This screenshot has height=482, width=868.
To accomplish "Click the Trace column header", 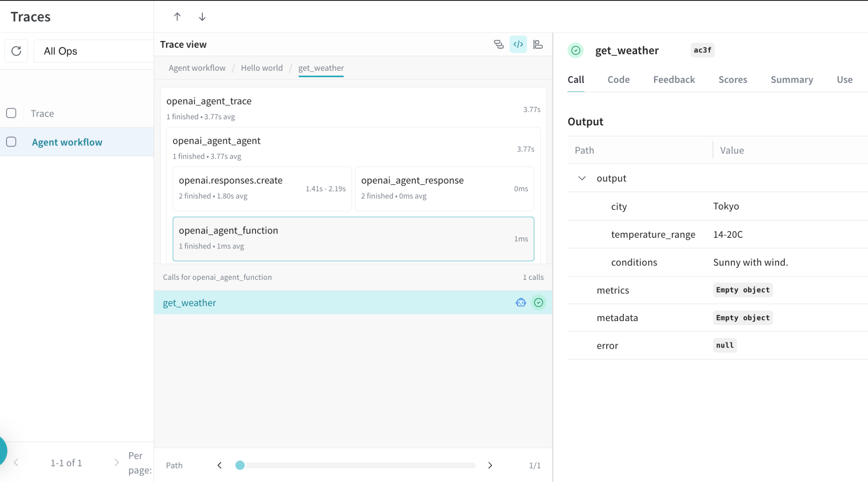I will 42,113.
